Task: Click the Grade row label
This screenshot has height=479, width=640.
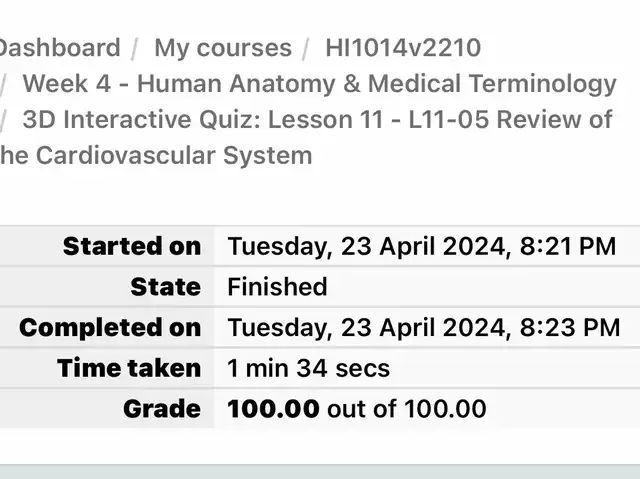Action: (x=162, y=408)
